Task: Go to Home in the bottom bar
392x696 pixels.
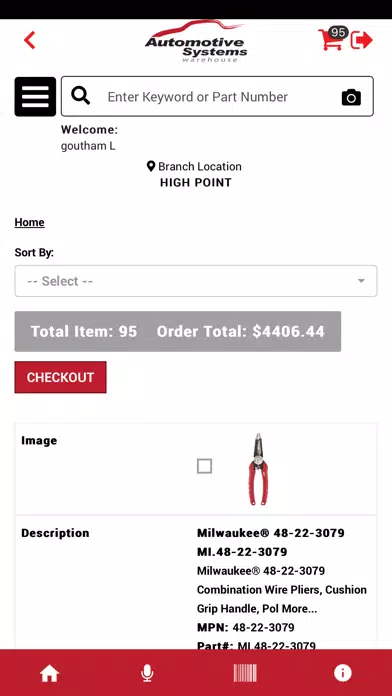Action: tap(49, 674)
